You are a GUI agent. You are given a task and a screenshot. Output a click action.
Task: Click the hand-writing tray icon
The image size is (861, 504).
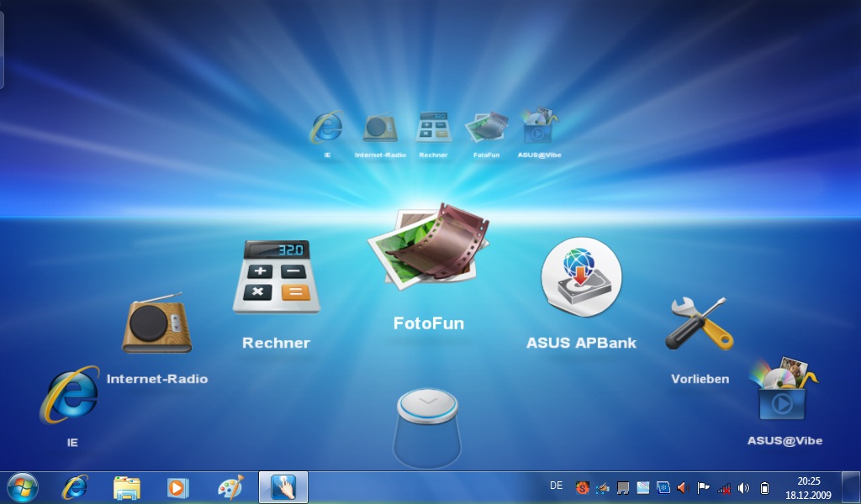[x=602, y=487]
